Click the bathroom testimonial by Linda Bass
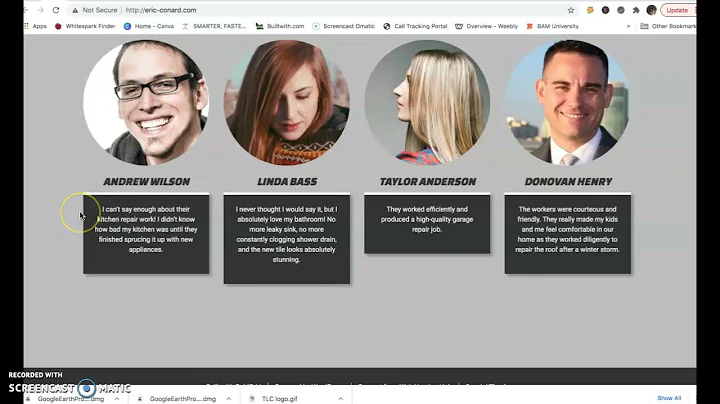 pyautogui.click(x=287, y=234)
